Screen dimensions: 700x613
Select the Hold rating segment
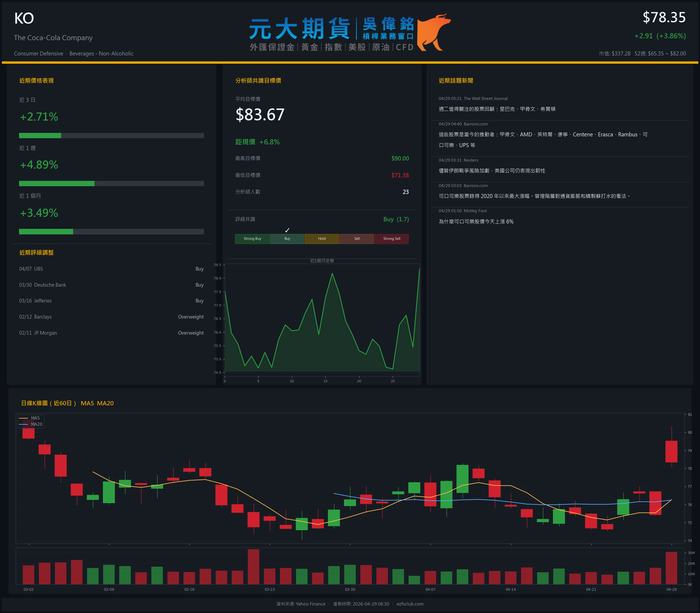[321, 239]
